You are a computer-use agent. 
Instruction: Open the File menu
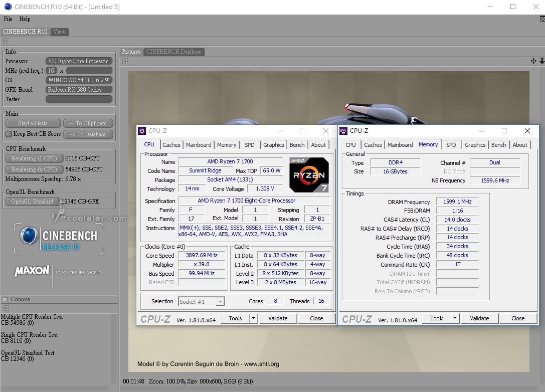8,19
